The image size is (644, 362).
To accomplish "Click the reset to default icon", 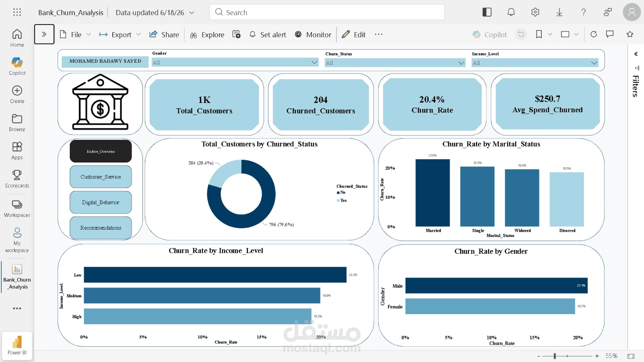I will (x=521, y=34).
